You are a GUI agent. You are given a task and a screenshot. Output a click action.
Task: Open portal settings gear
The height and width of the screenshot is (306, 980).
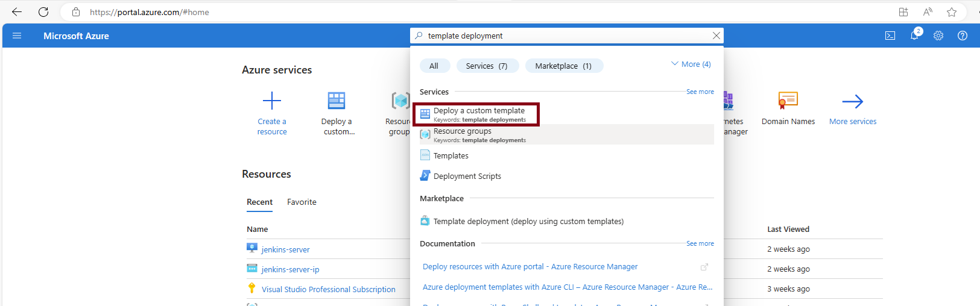point(938,36)
